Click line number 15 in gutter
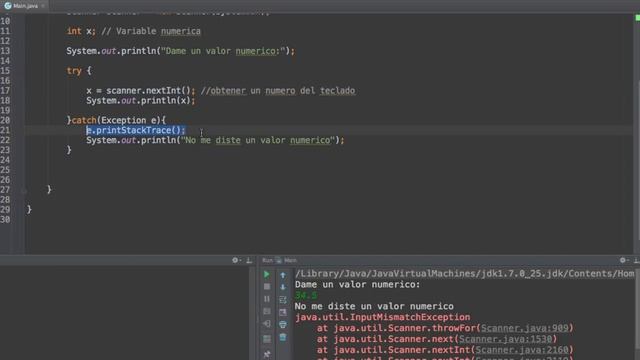640x360 pixels. pos(5,71)
